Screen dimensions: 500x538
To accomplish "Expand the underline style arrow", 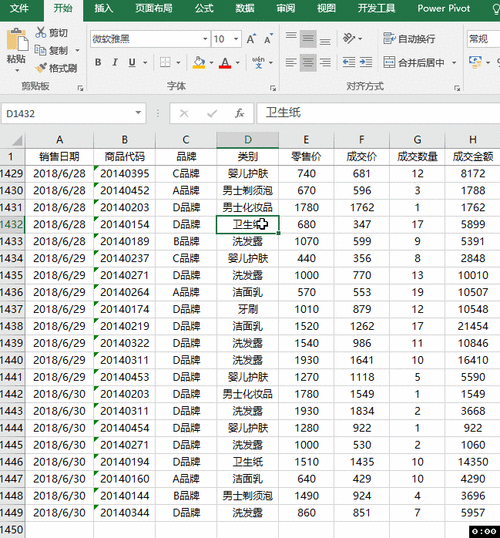I will pos(145,62).
